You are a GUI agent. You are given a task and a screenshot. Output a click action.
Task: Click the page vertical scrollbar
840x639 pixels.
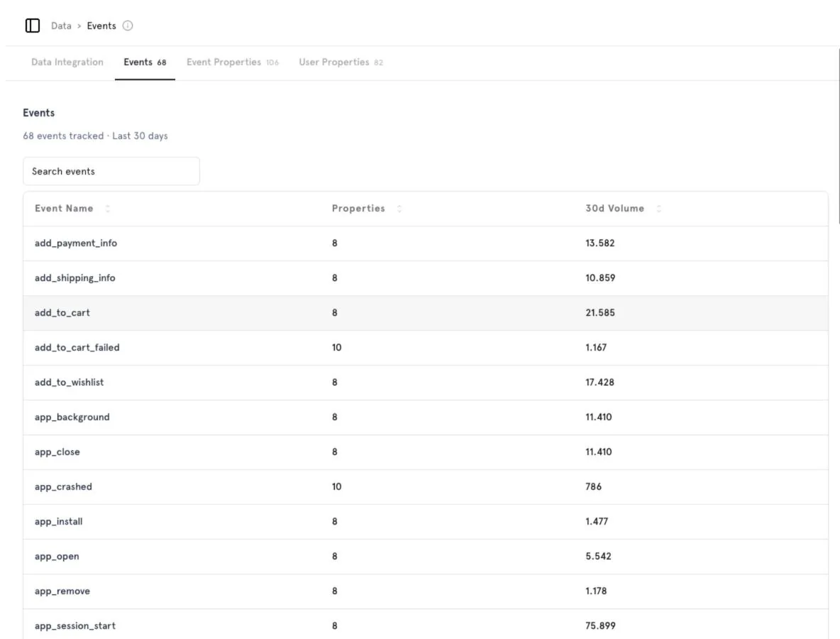(839, 135)
